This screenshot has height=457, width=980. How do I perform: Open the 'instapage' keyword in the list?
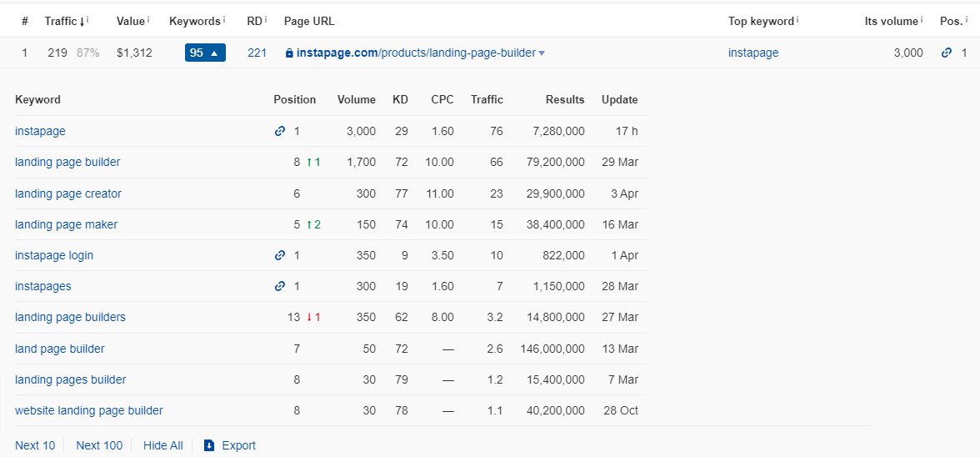tap(40, 131)
